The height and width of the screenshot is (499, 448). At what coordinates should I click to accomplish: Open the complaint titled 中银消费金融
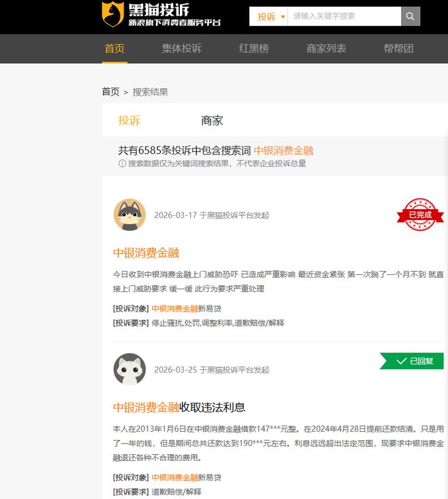point(146,253)
